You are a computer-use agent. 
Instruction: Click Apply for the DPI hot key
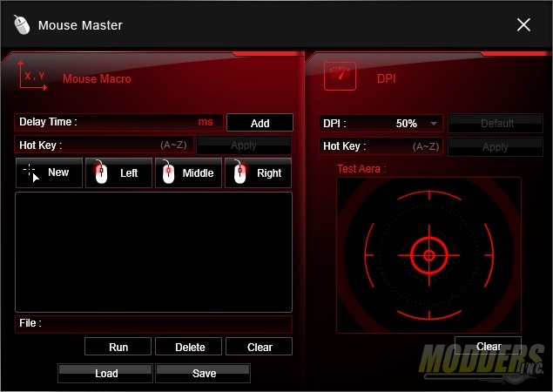click(x=496, y=146)
